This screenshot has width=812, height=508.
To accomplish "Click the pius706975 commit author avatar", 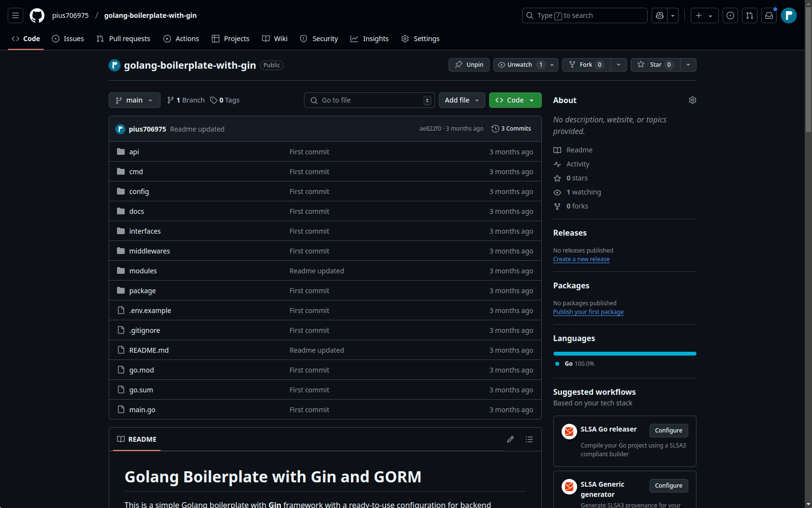I will 120,129.
